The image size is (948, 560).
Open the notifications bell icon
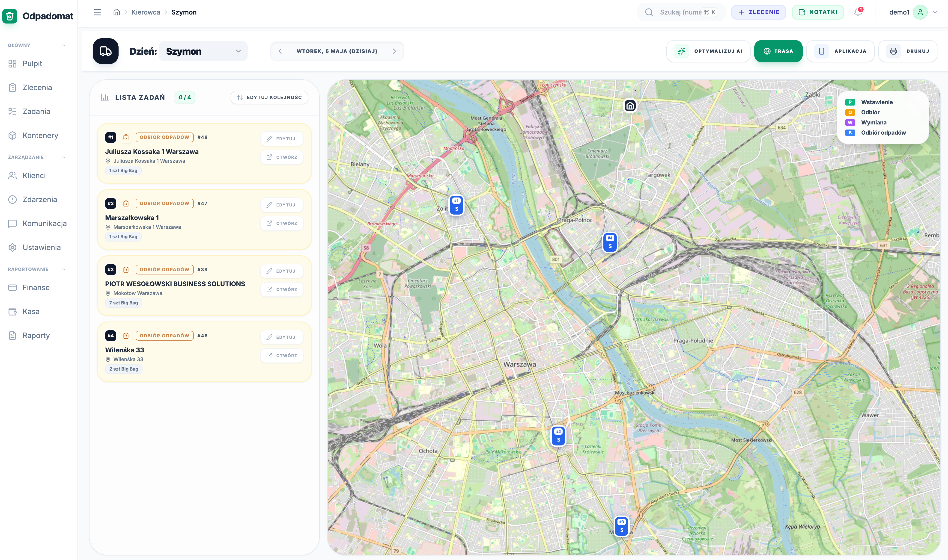(858, 12)
